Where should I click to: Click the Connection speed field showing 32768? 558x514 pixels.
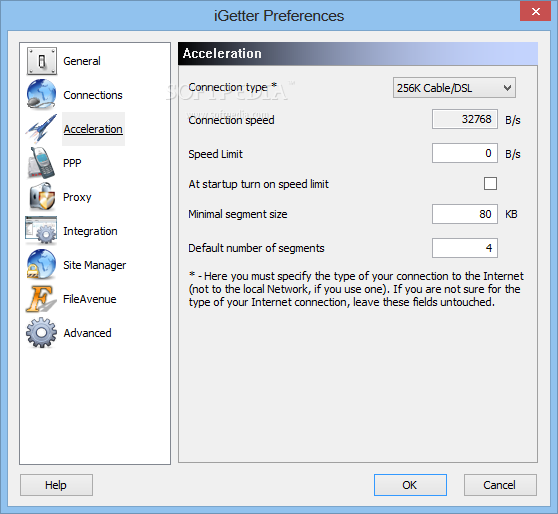[465, 119]
